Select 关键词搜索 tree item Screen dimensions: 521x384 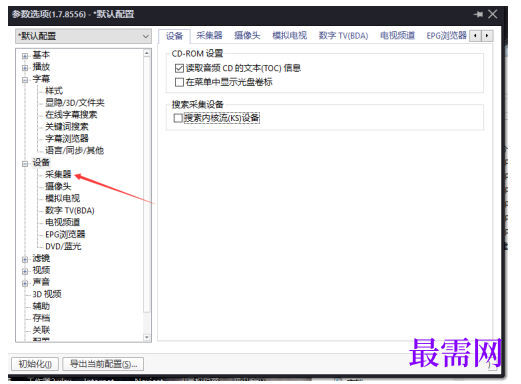[x=67, y=127]
